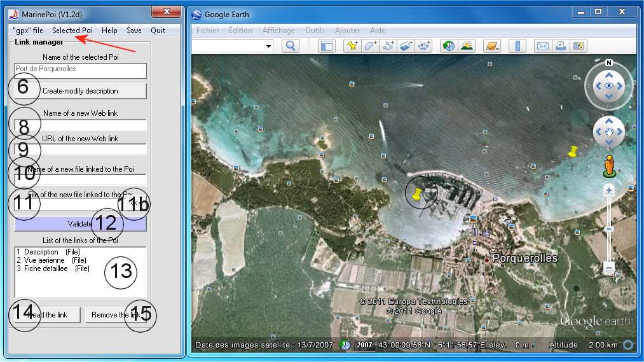Look up with the top compass arrow
The image size is (644, 362).
coord(608,75)
